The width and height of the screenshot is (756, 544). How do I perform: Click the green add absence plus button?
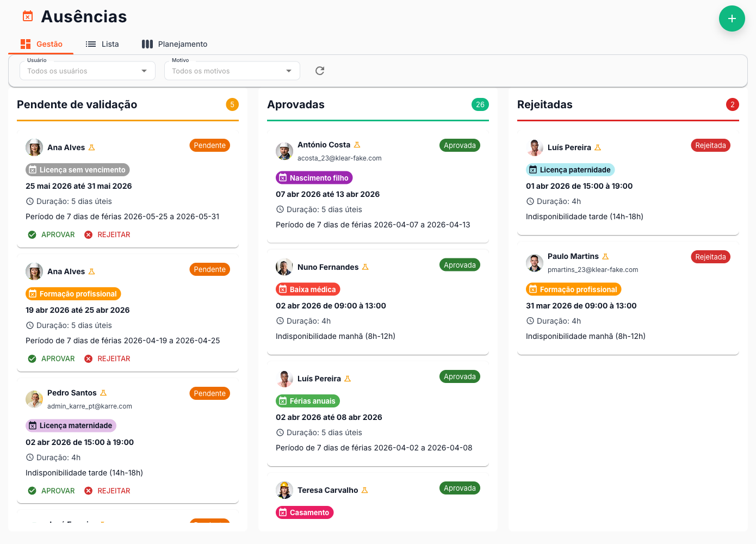click(x=732, y=18)
